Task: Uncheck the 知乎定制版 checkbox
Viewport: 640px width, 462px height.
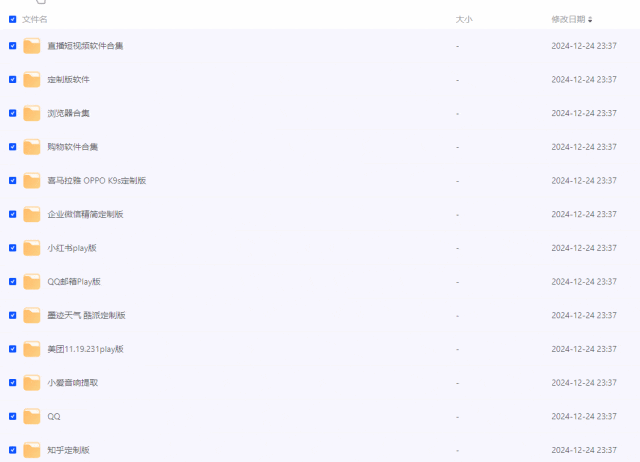Action: point(13,450)
